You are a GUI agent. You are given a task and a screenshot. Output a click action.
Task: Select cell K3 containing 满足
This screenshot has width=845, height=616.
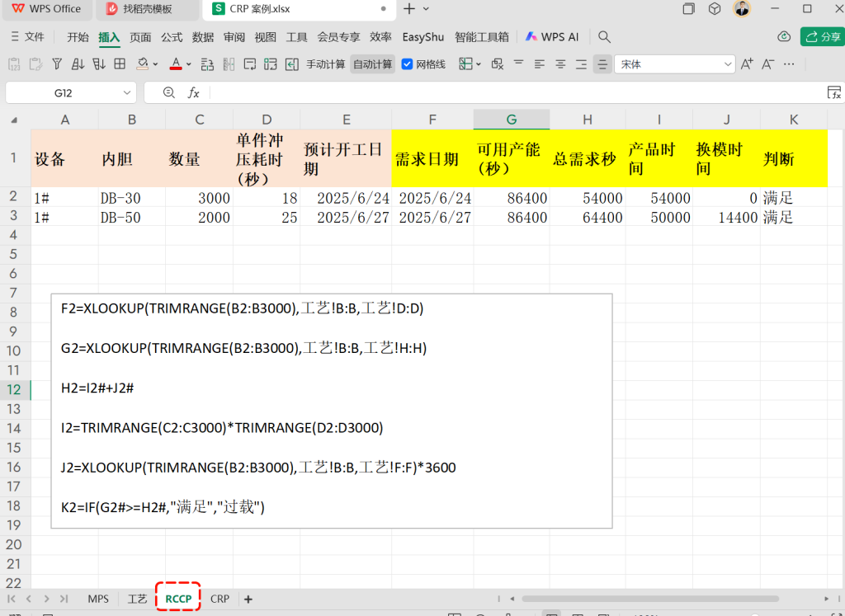pyautogui.click(x=793, y=217)
